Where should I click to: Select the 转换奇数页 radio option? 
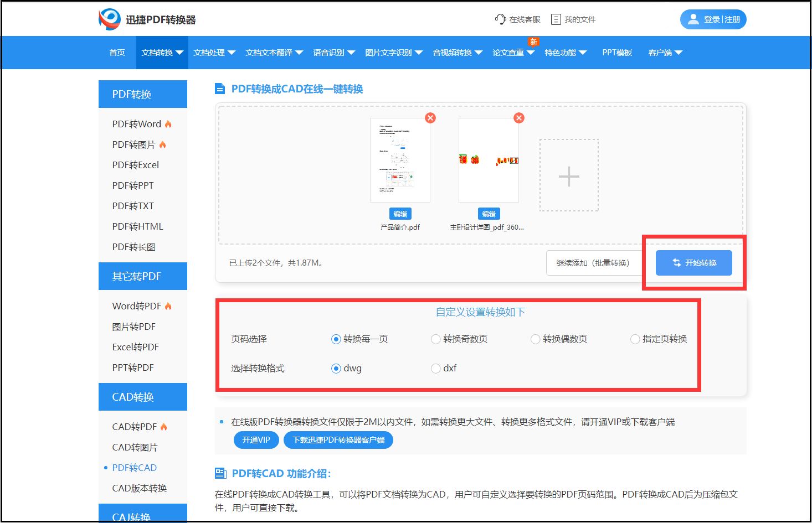coord(436,339)
